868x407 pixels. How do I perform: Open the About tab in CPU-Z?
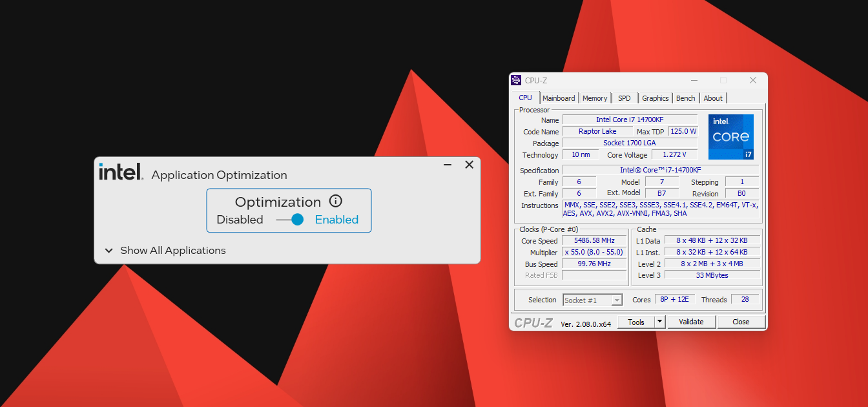713,98
